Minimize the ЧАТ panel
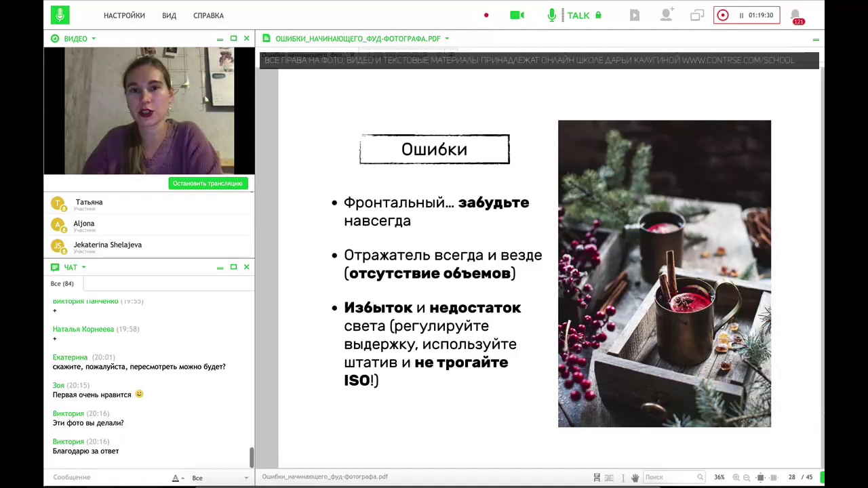 (220, 268)
